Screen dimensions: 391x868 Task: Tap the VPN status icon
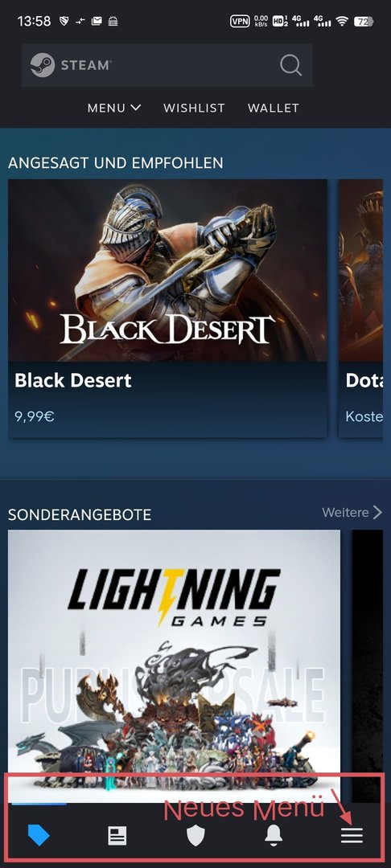pyautogui.click(x=240, y=22)
